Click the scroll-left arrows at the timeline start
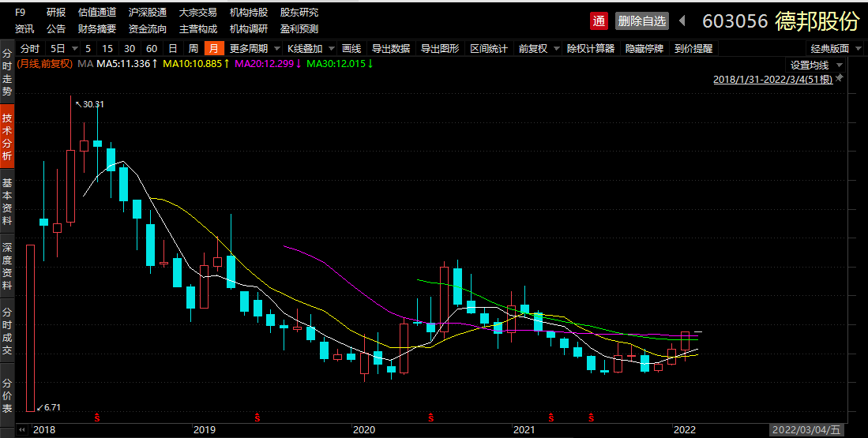868x438 pixels. point(21,430)
